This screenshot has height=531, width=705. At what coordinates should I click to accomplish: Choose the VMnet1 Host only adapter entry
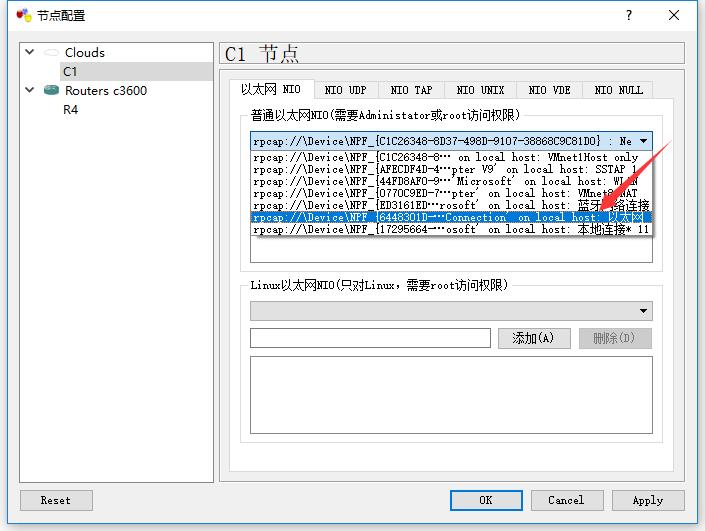pos(451,157)
